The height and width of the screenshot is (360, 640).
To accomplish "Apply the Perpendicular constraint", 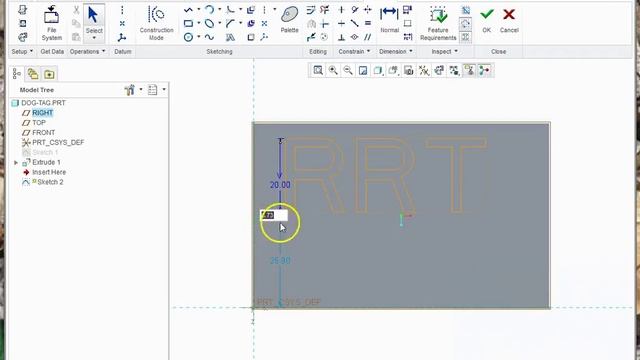I will (341, 37).
